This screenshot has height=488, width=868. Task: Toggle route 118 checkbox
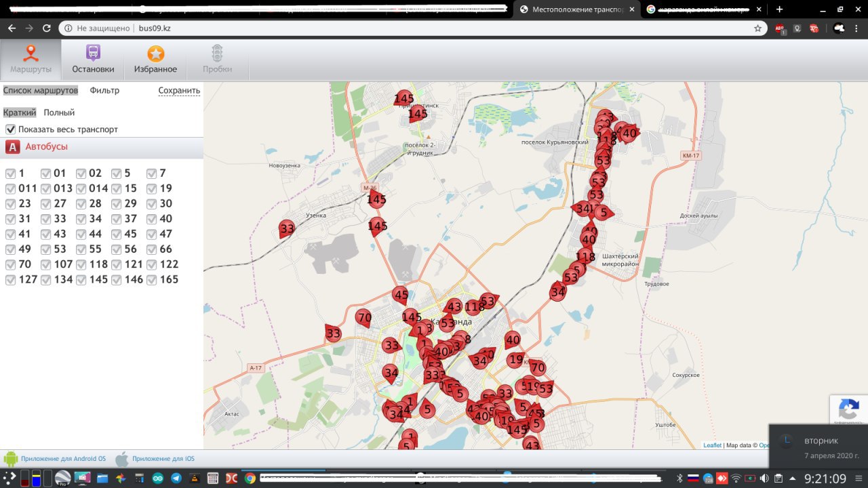81,264
